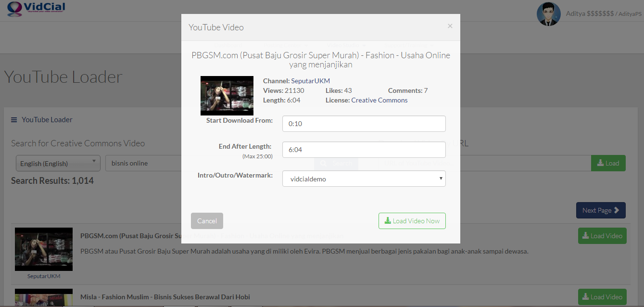
Task: Click the green Load button by URL
Action: pos(608,163)
